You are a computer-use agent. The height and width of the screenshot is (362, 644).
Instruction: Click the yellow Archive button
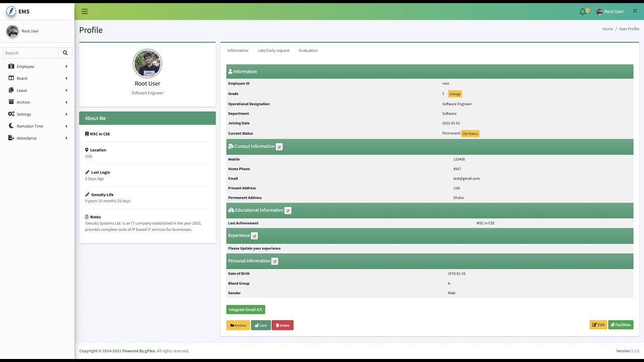(x=238, y=325)
